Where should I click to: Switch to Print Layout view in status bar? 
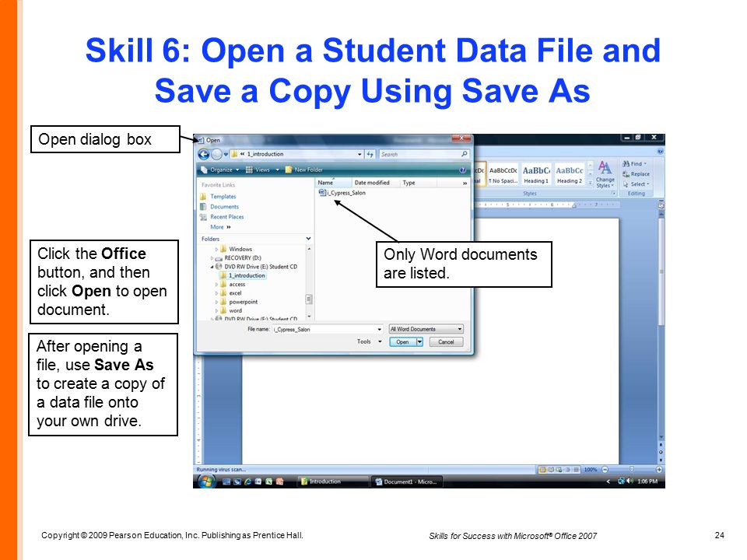point(542,470)
